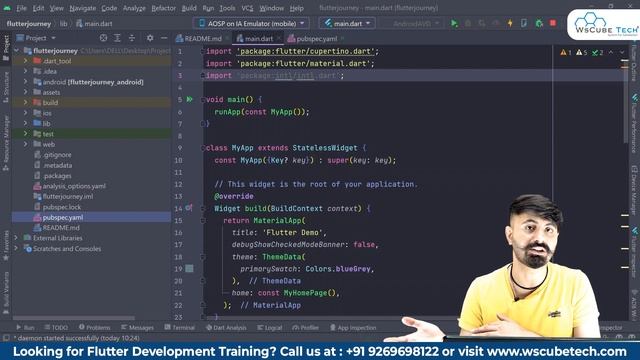Expand the lib folder
Viewport: 640px width, 360px height.
coord(25,123)
